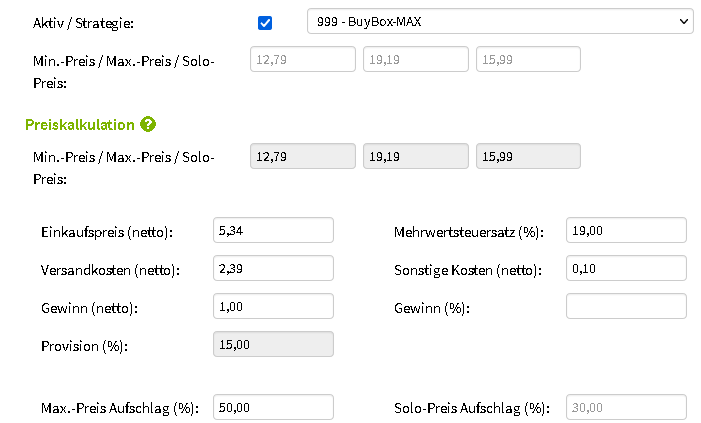Click the Solo-Preis Aufschlag (%) field

(x=626, y=407)
